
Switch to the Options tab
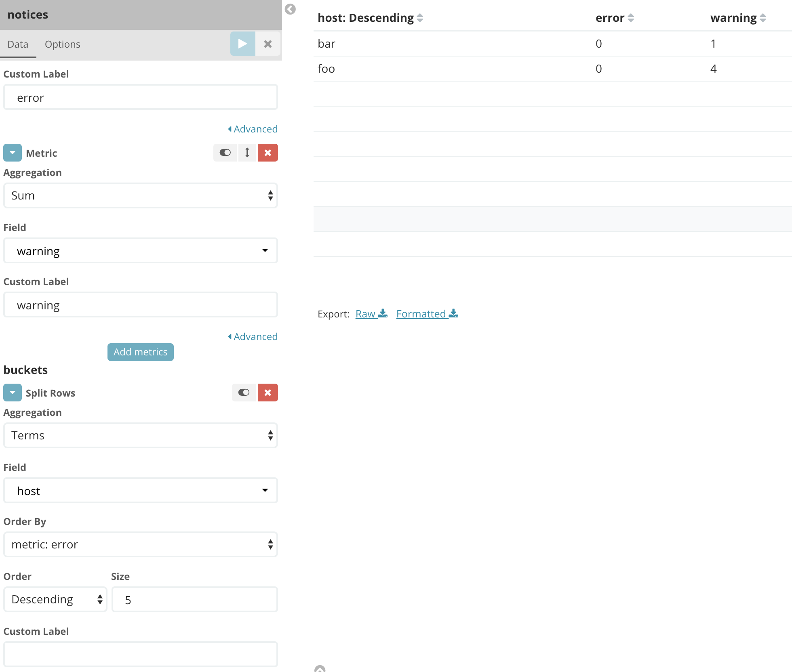[x=62, y=44]
